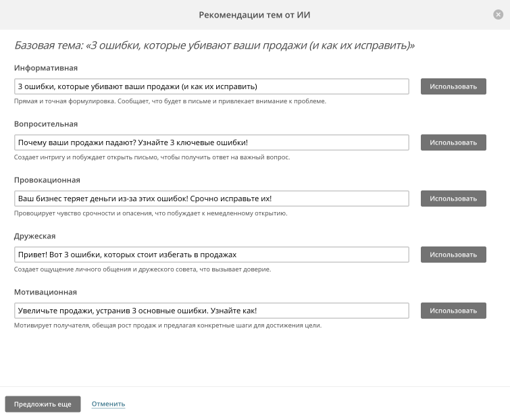Use the Провокационная subject suggestion

[453, 199]
